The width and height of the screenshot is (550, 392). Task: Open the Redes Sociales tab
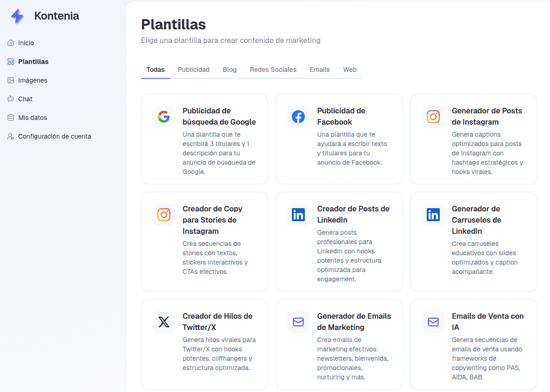(x=273, y=69)
